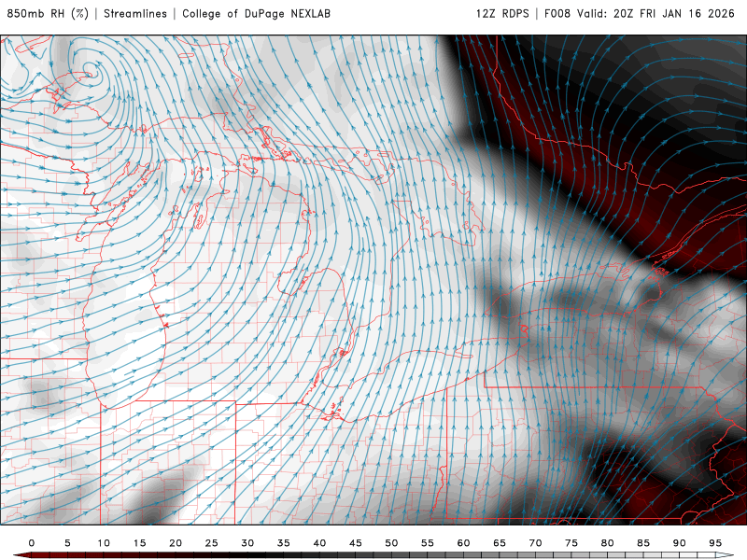
Task: Select the "15" value on the color scale
Action: click(139, 543)
